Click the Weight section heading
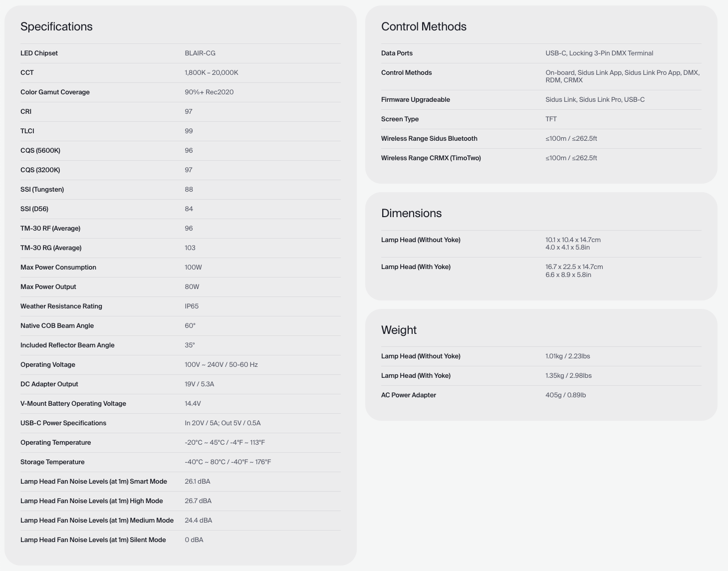 point(399,330)
